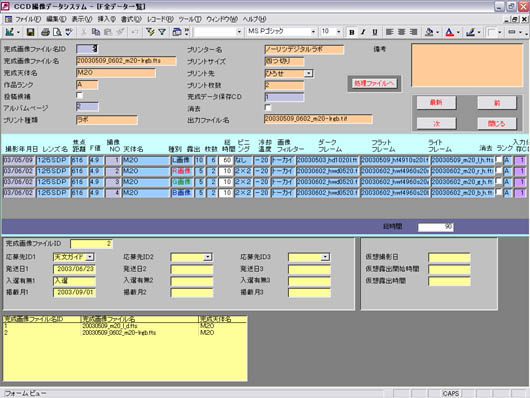Click the Copy icon in toolbar
This screenshot has height=398, width=530.
point(96,32)
